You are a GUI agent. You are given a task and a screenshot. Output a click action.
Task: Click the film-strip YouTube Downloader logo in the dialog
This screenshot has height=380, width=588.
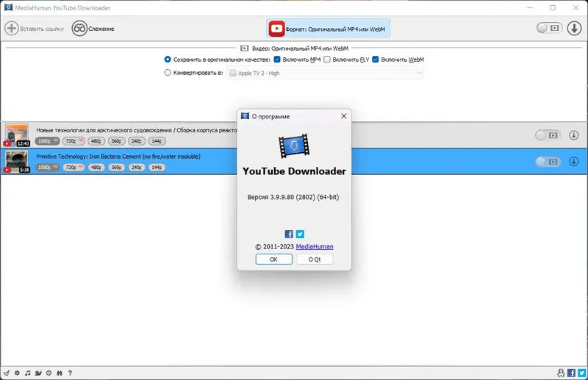pyautogui.click(x=294, y=146)
